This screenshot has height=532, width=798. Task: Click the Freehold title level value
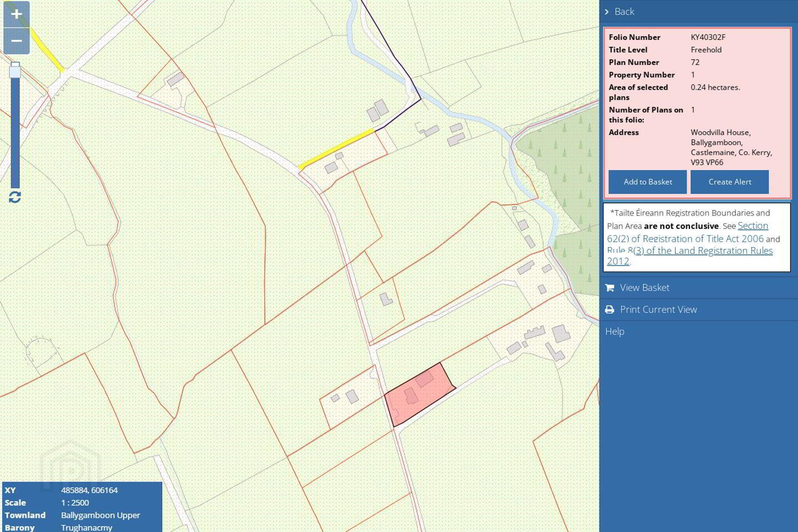pos(706,50)
